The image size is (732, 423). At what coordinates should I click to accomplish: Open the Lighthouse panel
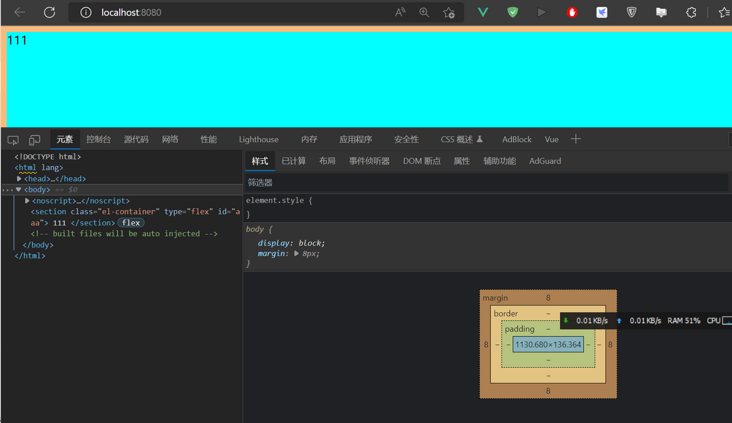258,139
